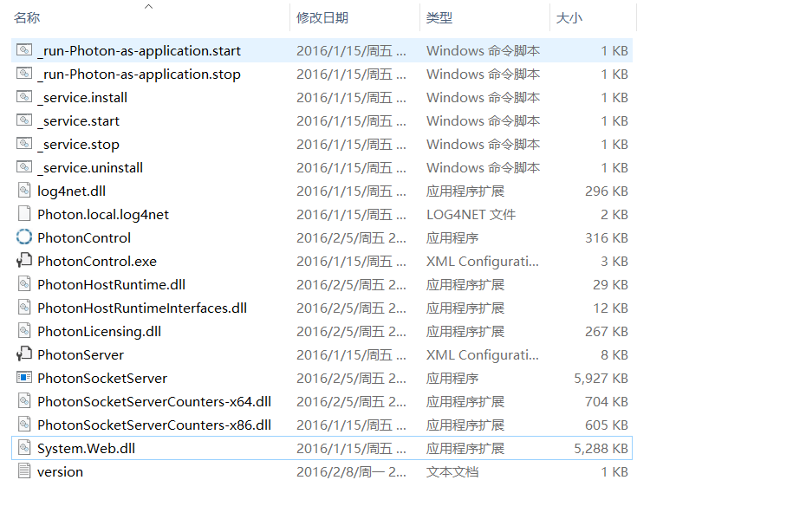Select the _service.stop file name
793x532 pixels.
tap(78, 145)
